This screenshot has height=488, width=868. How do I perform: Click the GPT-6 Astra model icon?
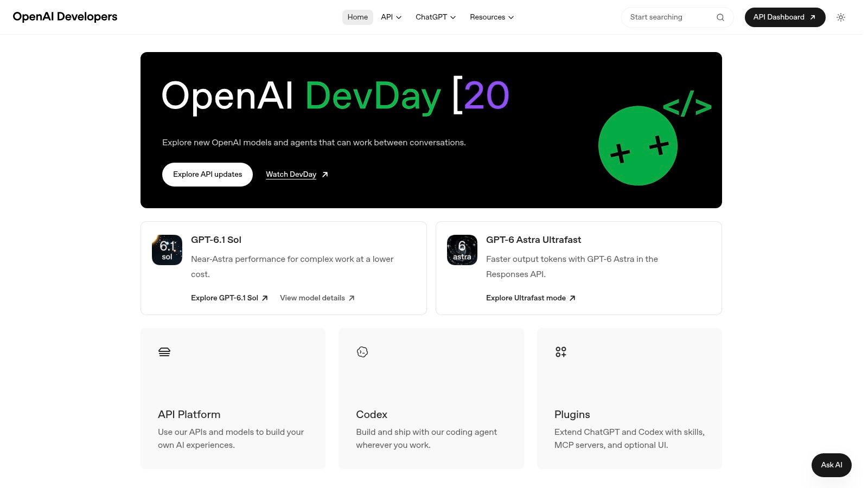point(462,250)
